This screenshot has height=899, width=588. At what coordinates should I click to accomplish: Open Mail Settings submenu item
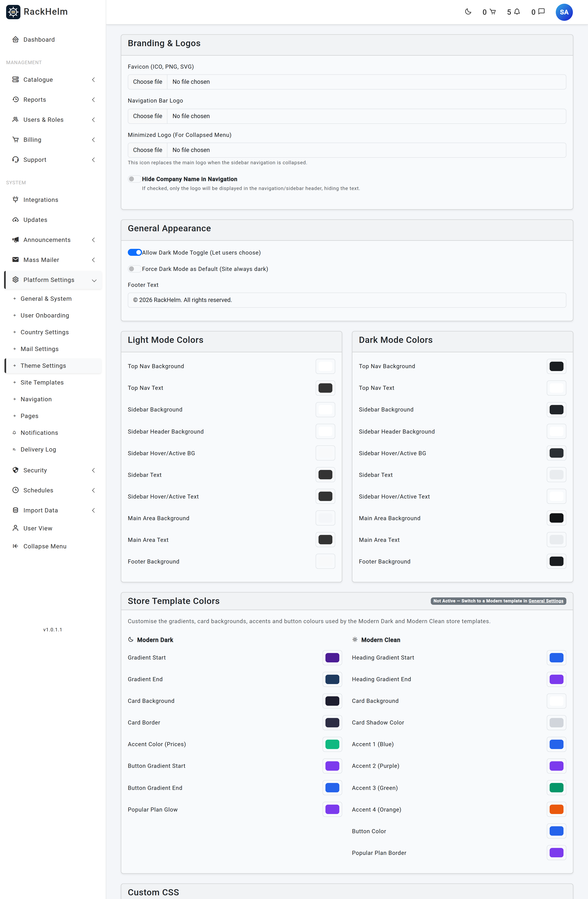53,349
